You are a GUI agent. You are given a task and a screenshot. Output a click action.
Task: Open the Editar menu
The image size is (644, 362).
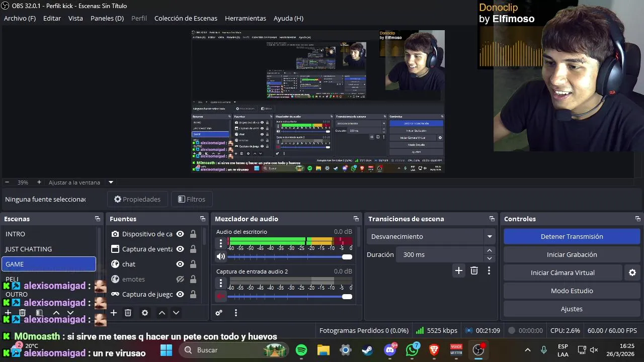(52, 18)
